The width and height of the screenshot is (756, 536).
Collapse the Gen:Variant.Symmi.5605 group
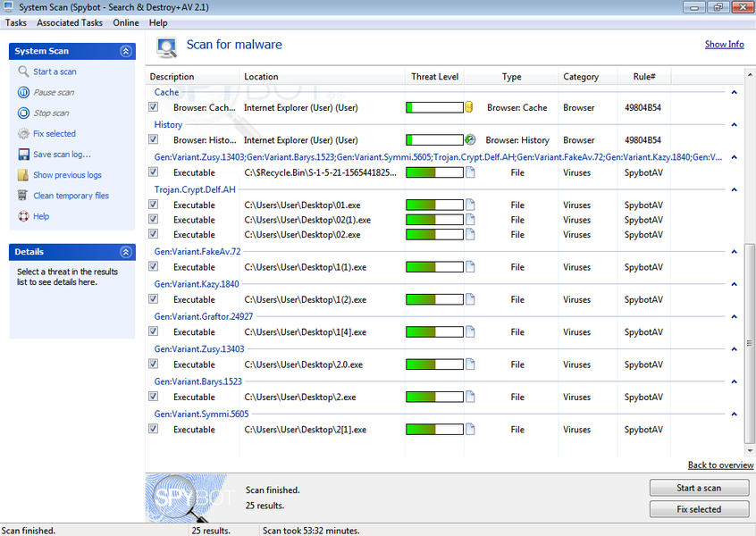click(x=734, y=414)
